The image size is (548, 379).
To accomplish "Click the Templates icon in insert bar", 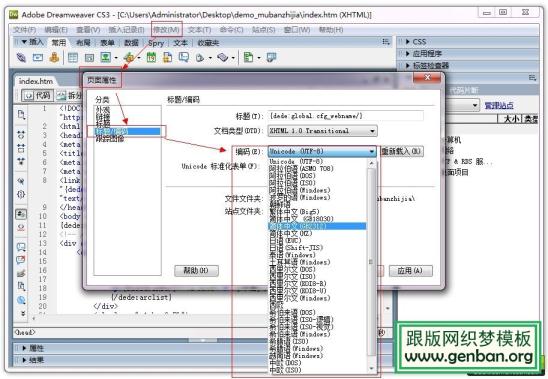I will click(x=248, y=57).
